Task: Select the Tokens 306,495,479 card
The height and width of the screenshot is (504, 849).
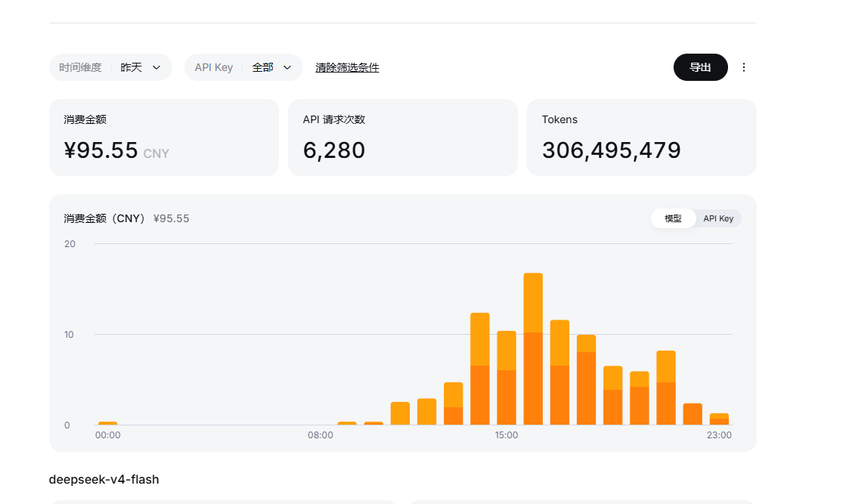Action: (641, 137)
